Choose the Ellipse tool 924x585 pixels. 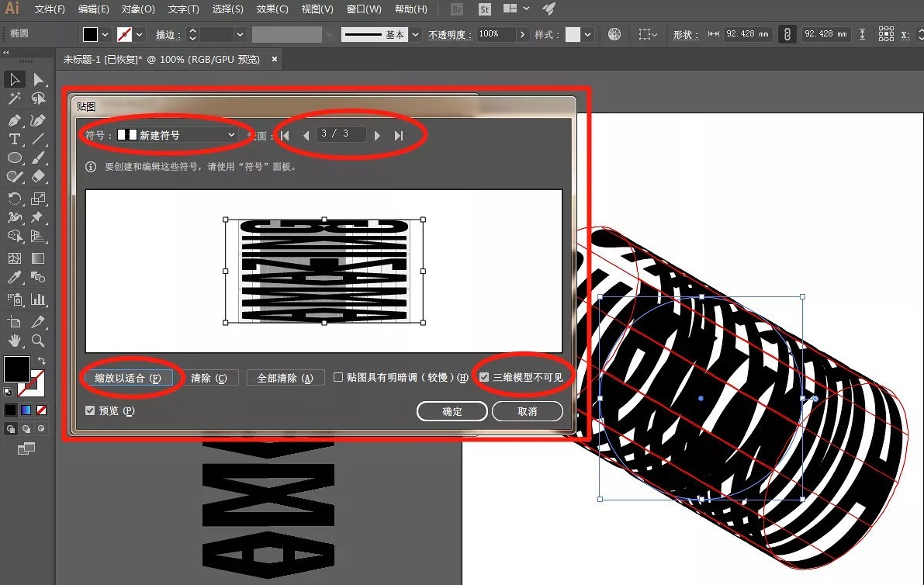(14, 157)
